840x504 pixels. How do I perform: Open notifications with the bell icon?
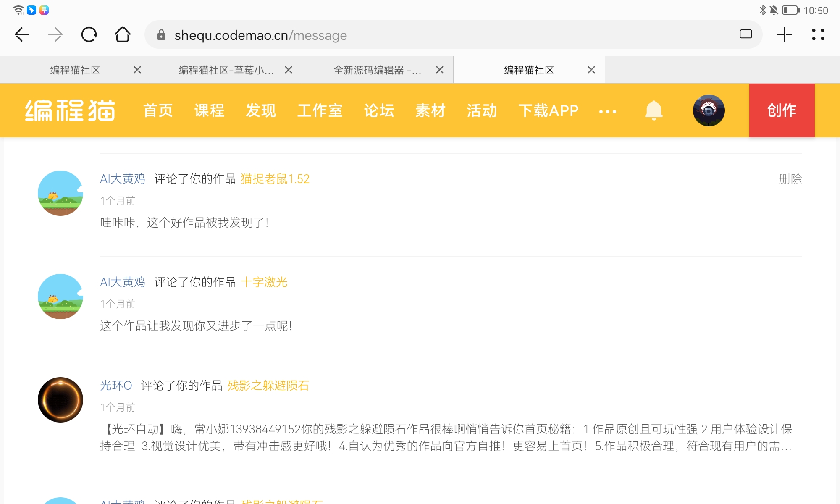pyautogui.click(x=654, y=110)
